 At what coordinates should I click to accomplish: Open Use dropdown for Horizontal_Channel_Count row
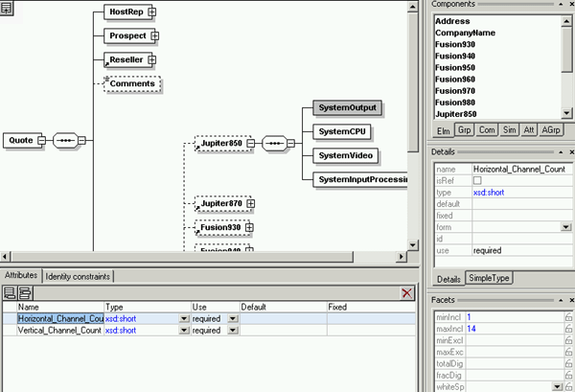(233, 318)
